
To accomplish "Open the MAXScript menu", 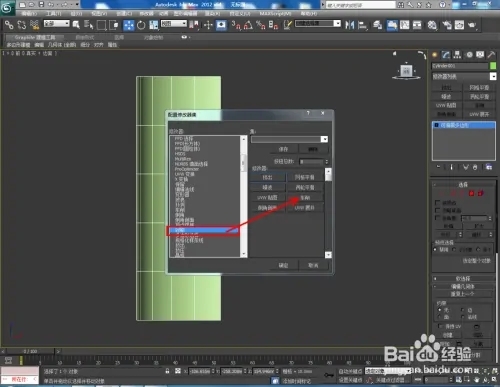I will [x=275, y=13].
